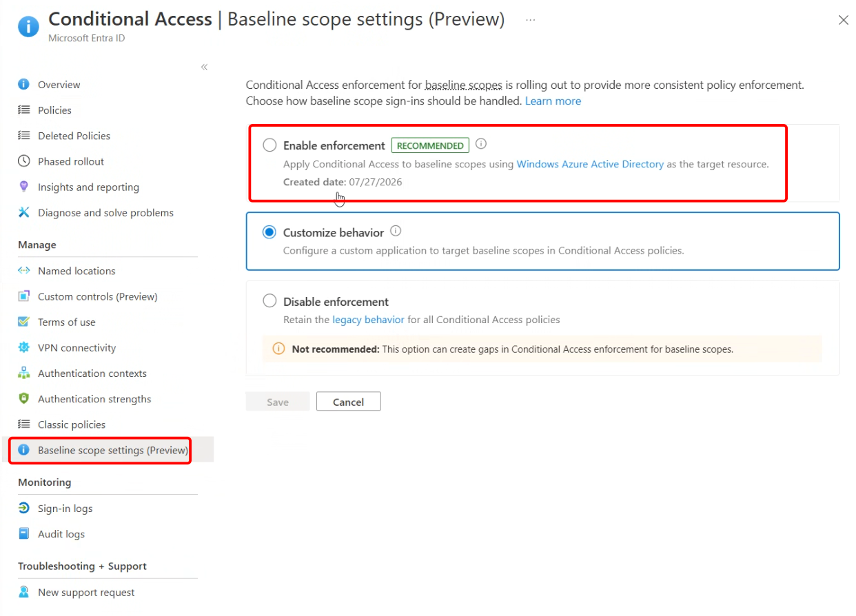
Task: Open the Windows Azure Active Directory link
Action: point(590,164)
